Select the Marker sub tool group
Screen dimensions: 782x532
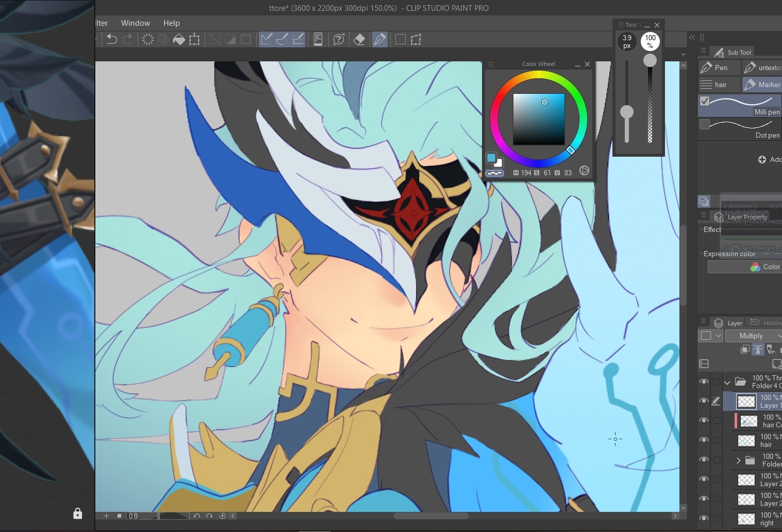[762, 85]
